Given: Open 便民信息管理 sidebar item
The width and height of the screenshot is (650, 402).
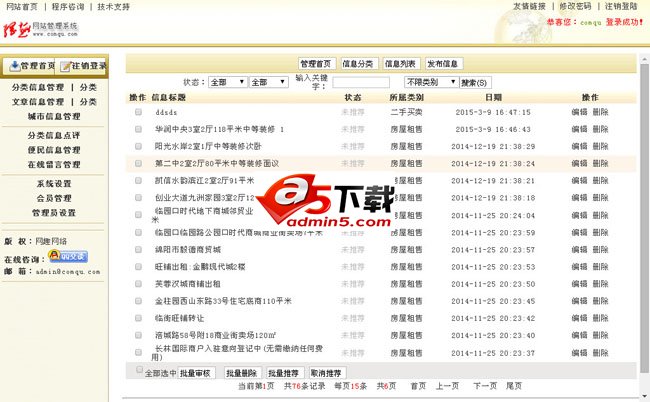Looking at the screenshot, I should 54,150.
